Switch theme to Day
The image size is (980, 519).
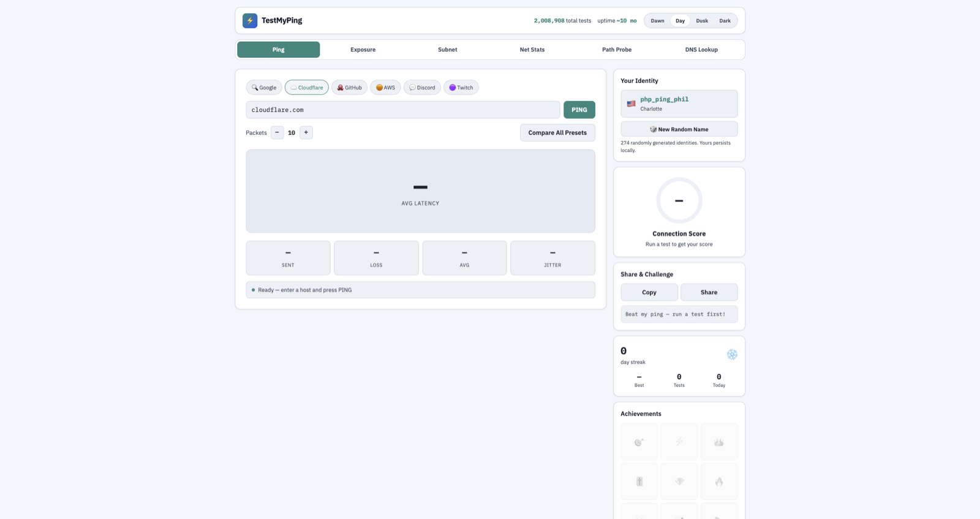click(x=680, y=21)
